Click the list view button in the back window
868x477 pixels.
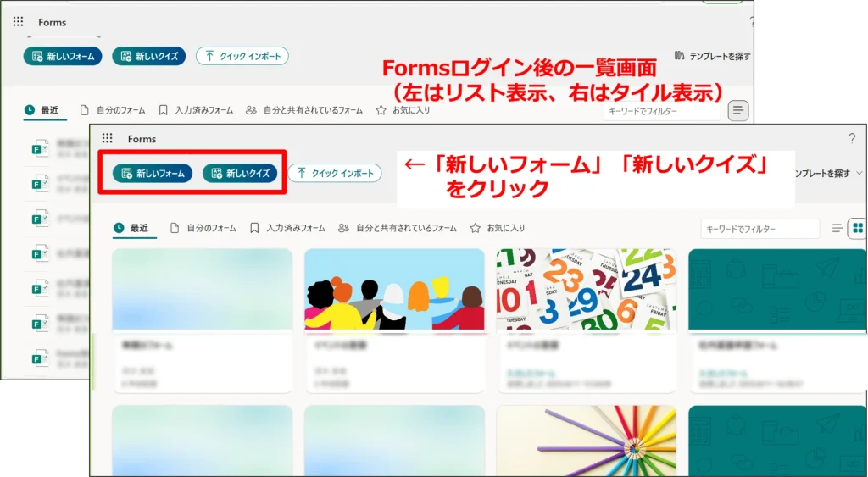738,111
